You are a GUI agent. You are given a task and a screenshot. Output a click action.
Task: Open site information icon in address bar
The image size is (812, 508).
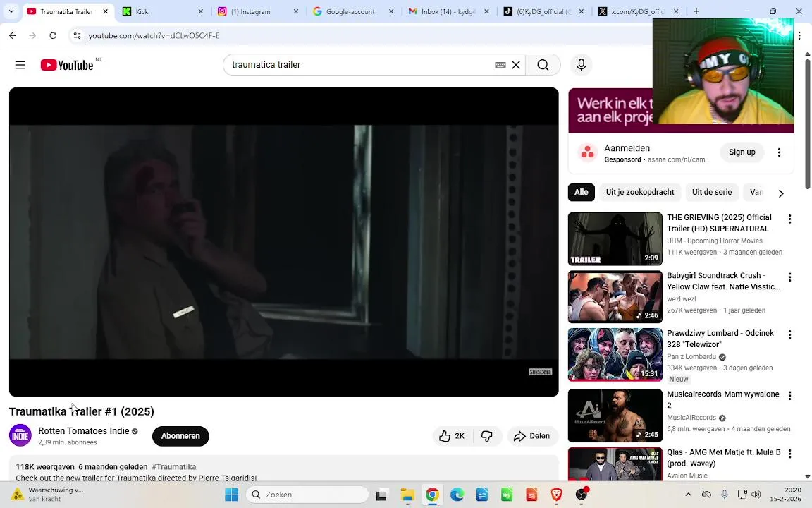[77, 35]
